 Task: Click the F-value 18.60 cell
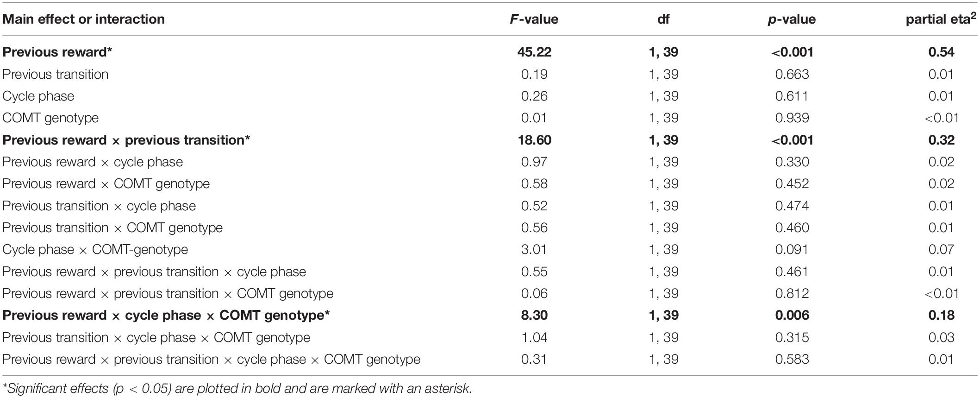click(x=534, y=140)
